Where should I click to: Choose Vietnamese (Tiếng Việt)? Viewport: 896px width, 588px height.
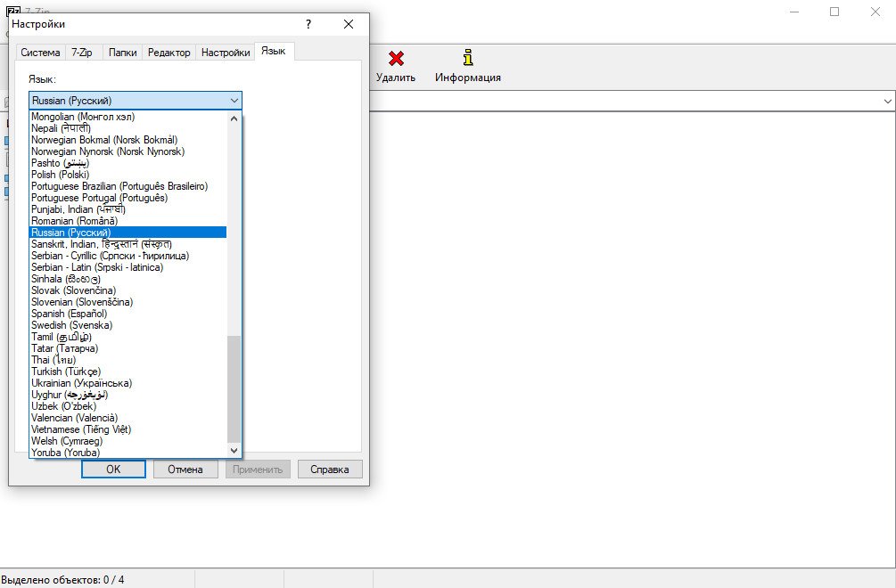pos(128,429)
